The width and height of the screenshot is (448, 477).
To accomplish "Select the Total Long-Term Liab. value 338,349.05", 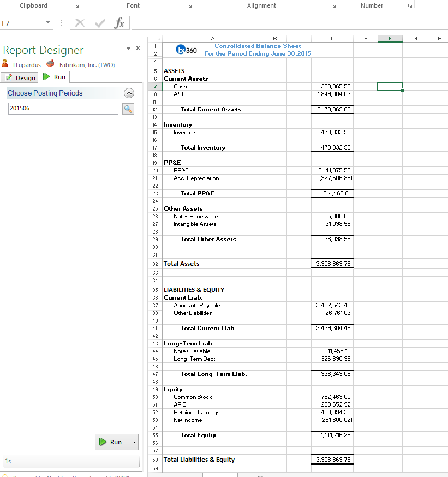I will 332,374.
